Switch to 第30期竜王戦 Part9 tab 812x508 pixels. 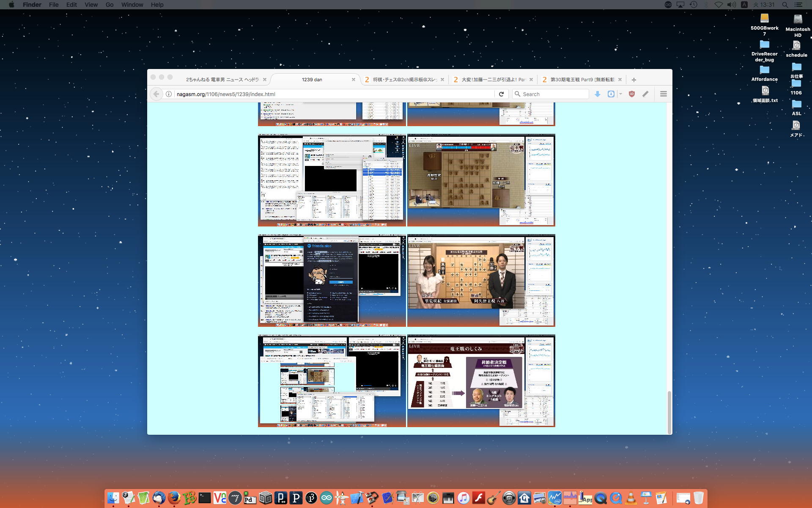[582, 80]
